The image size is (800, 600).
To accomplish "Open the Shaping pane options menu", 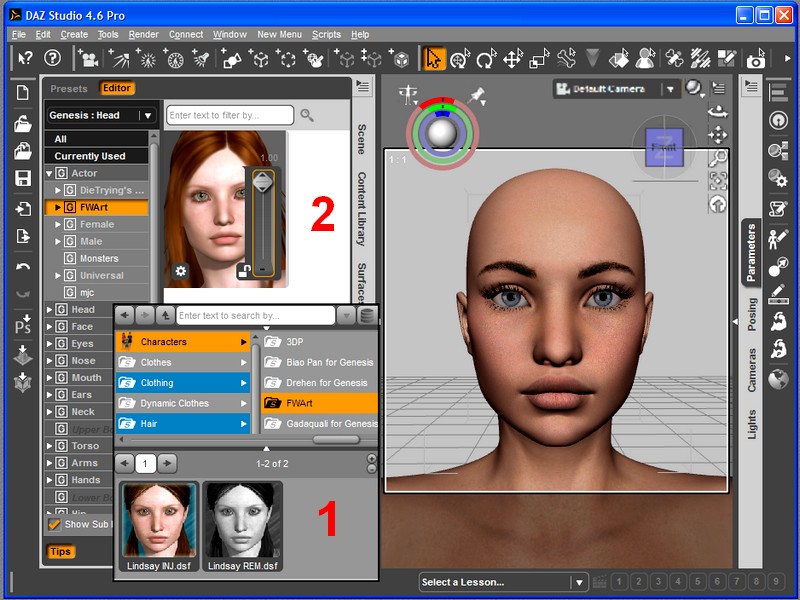I will [x=363, y=86].
